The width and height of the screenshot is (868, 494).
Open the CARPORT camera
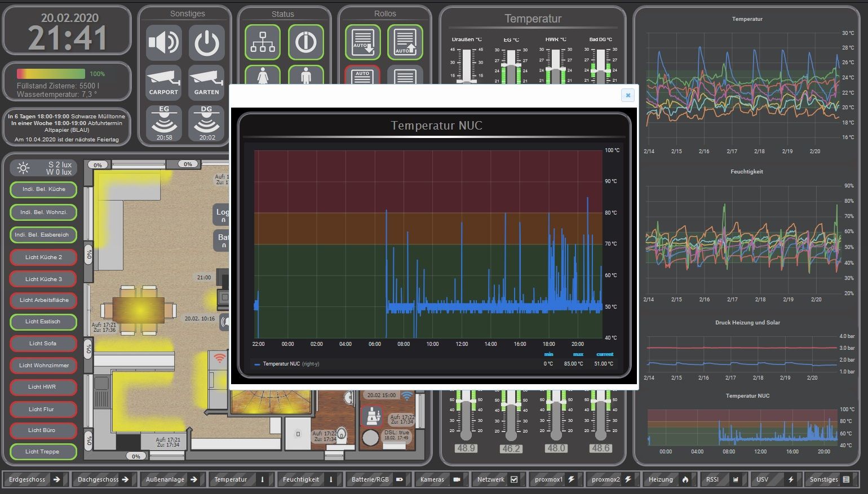tap(163, 82)
